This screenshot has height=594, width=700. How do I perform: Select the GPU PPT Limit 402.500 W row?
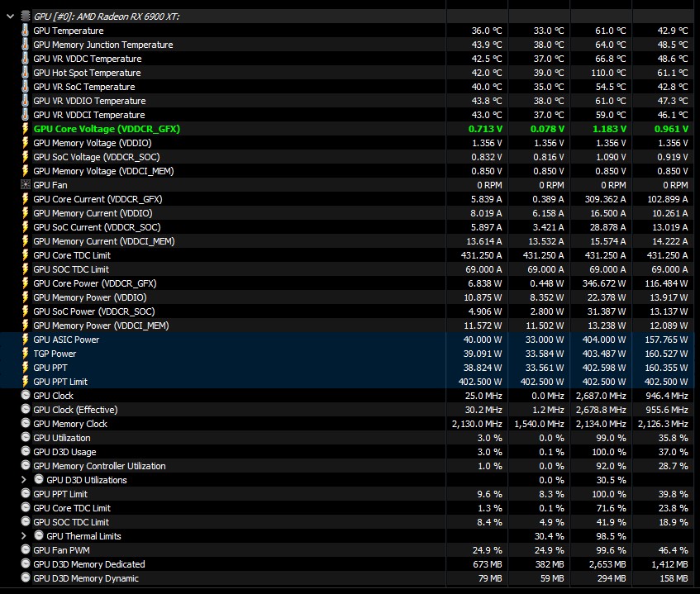pos(347,382)
